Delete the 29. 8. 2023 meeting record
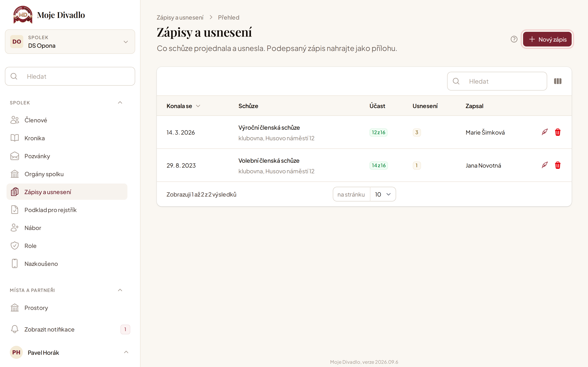The height and width of the screenshot is (367, 588). [x=558, y=165]
